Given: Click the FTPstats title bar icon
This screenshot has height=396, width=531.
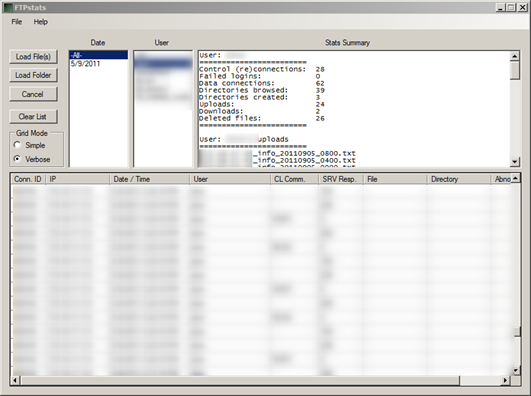Looking at the screenshot, I should pos(8,7).
